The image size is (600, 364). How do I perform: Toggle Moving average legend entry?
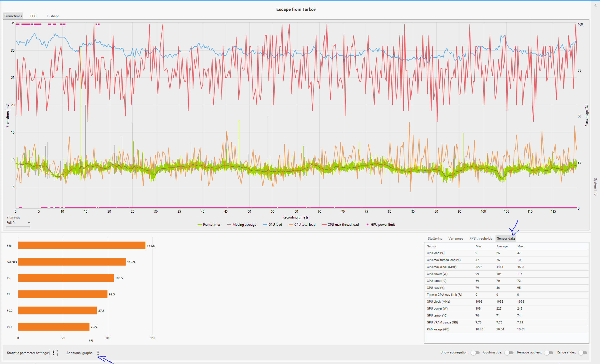point(242,225)
